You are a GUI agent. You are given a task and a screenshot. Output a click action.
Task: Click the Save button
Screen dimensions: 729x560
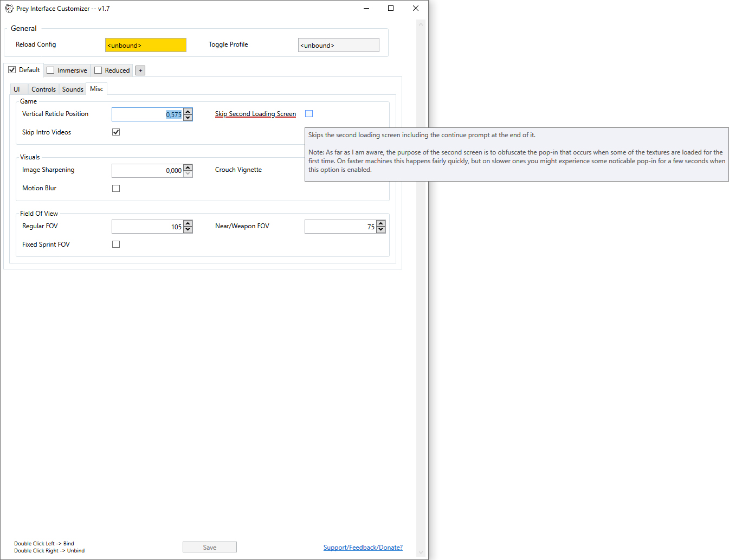[x=210, y=548]
